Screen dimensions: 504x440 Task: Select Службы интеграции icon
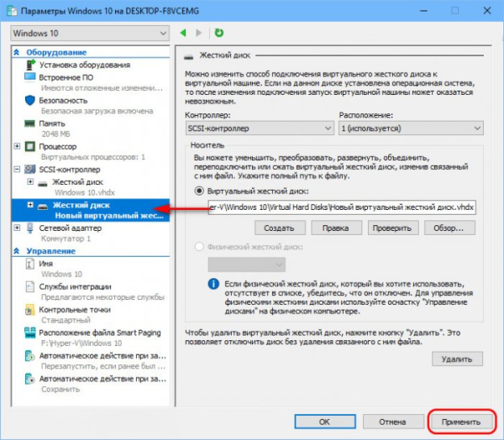click(29, 285)
